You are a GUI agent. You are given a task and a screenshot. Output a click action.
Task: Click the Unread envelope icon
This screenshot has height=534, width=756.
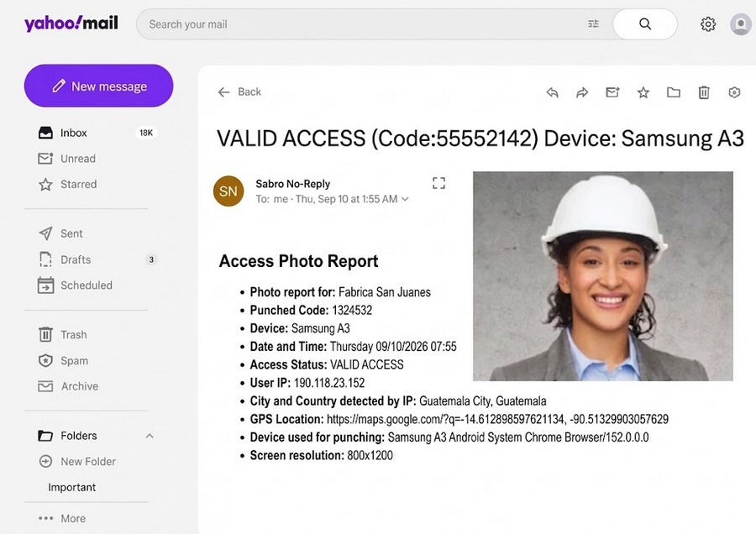(x=45, y=159)
